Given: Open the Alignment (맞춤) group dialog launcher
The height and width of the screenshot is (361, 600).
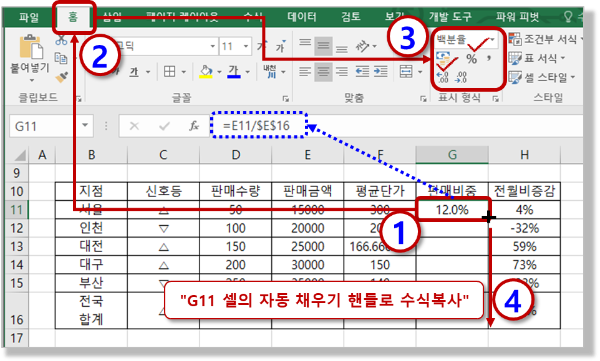Looking at the screenshot, I should [x=423, y=99].
